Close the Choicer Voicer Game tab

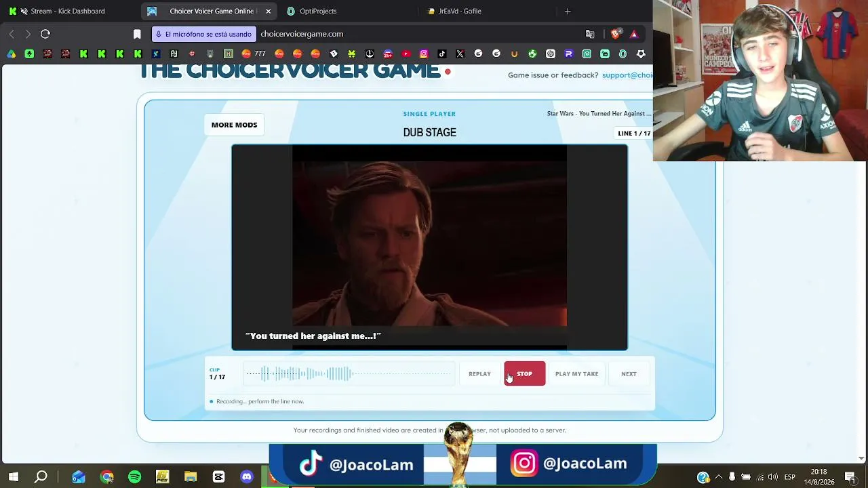pos(269,11)
